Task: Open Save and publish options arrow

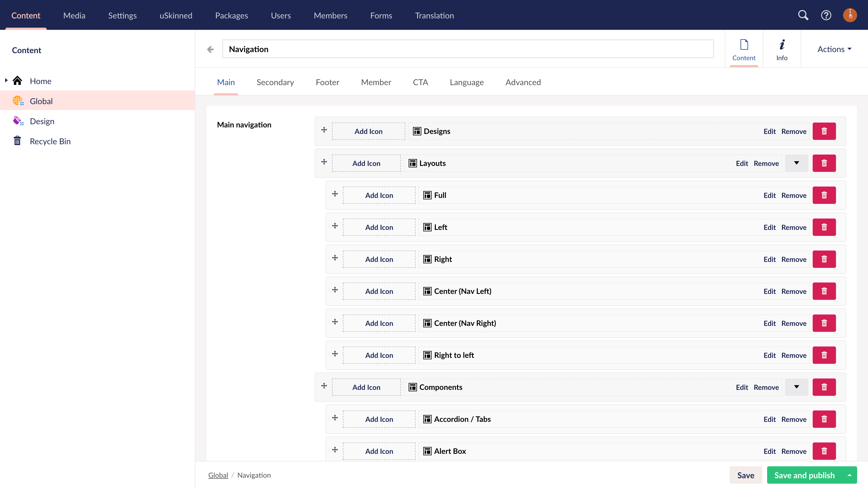Action: click(850, 475)
